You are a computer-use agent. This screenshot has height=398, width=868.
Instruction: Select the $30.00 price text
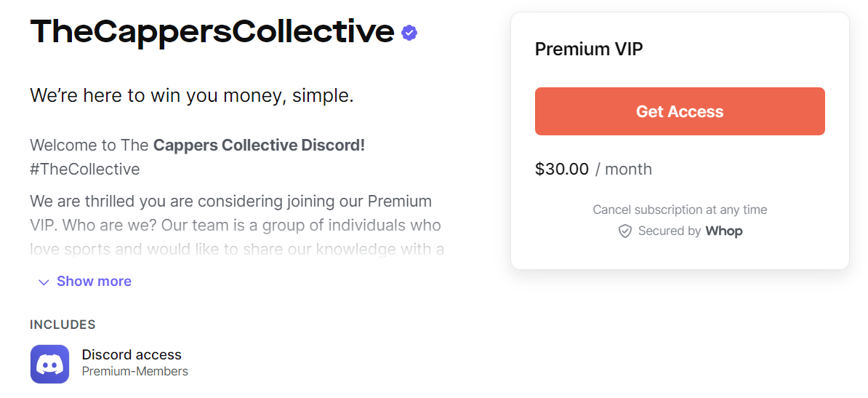562,170
